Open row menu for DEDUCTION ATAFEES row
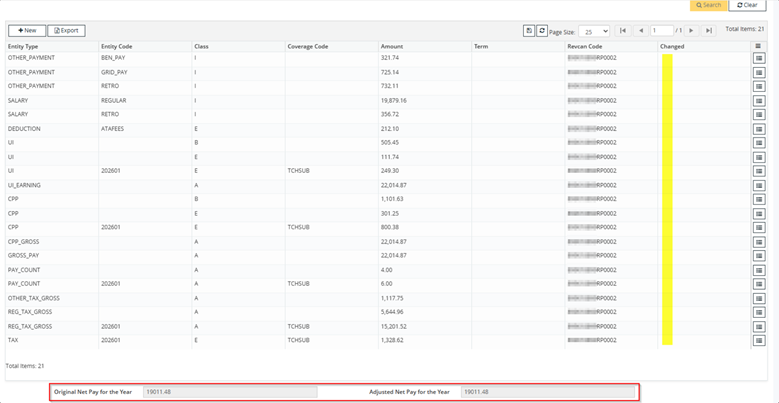This screenshot has width=779, height=403. click(759, 129)
